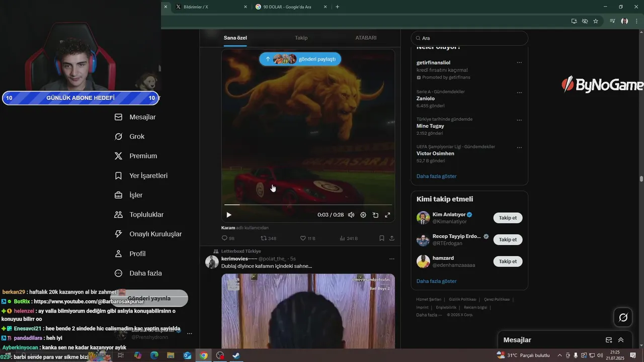Open Chrome profile avatar
Viewport: 644px width, 362px height.
624,21
